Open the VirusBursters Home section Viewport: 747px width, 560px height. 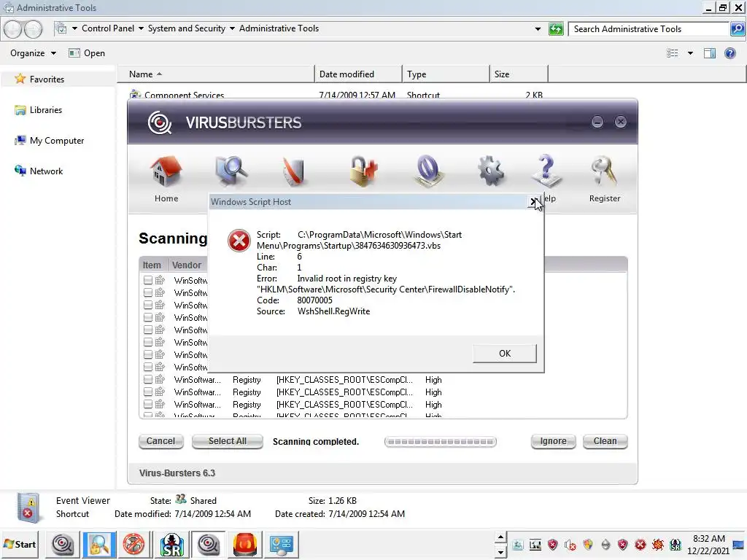pyautogui.click(x=166, y=179)
